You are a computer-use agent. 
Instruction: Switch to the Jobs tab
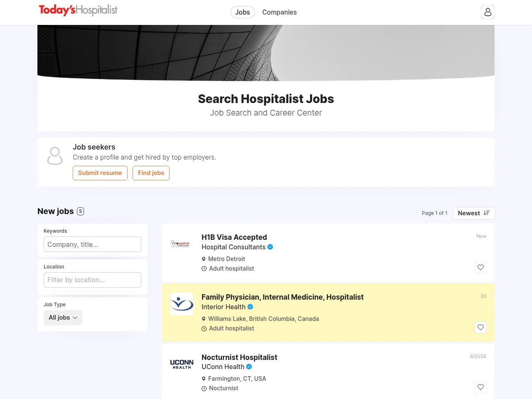pyautogui.click(x=243, y=12)
